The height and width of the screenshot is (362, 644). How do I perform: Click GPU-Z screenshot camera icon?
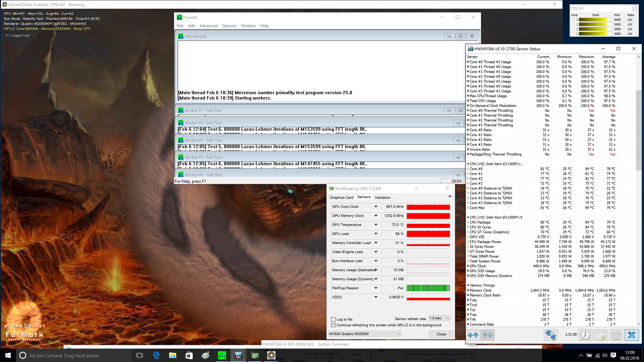(450, 196)
